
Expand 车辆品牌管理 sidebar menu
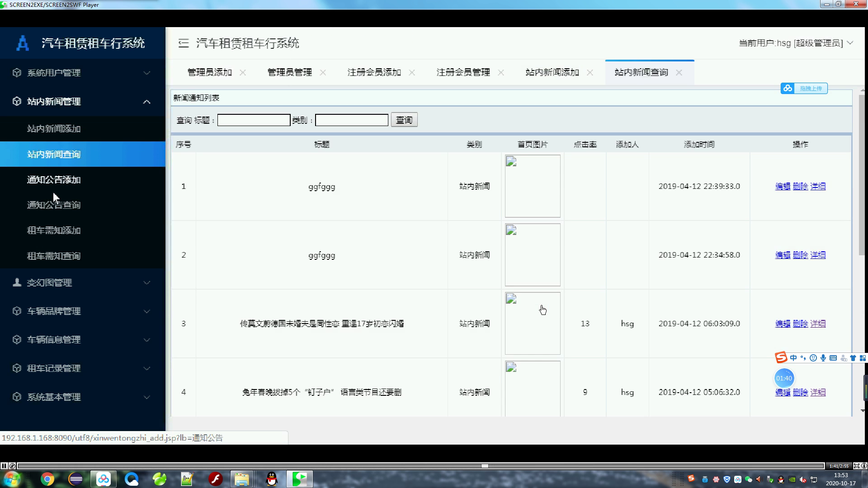pos(83,311)
